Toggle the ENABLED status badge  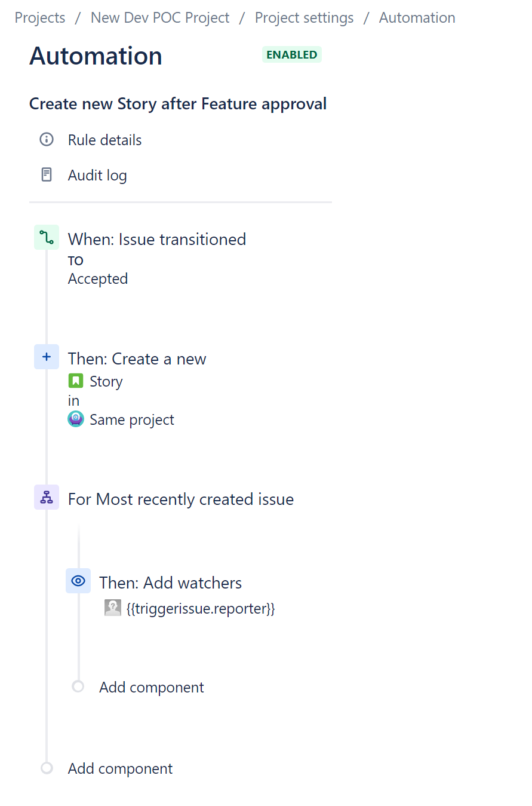[x=291, y=54]
